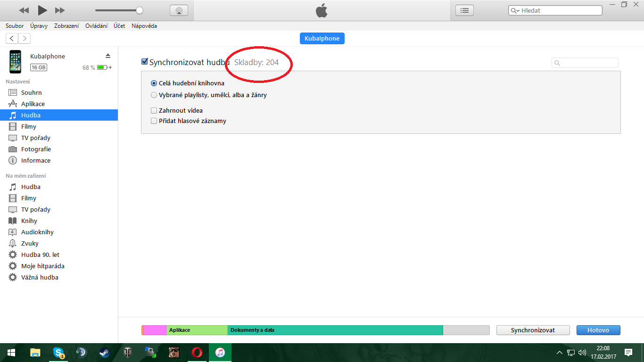Open Steam from the taskbar
The height and width of the screenshot is (362, 644).
coord(105,353)
